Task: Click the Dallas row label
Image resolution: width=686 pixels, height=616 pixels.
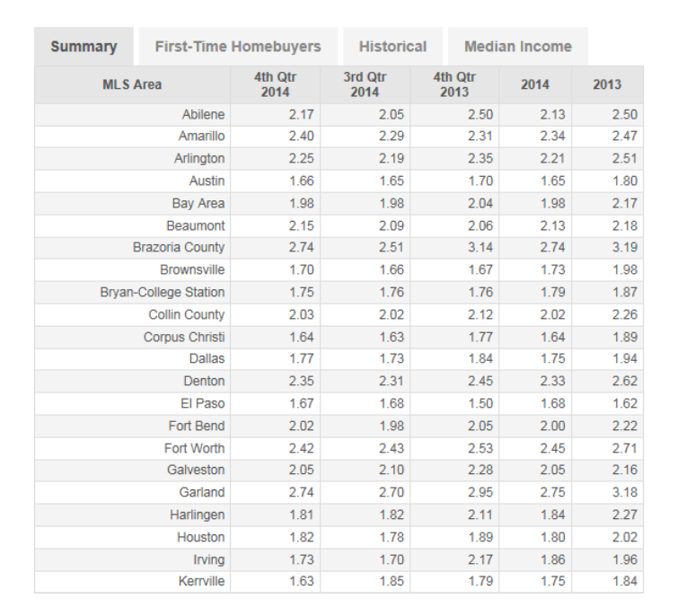Action: (207, 359)
